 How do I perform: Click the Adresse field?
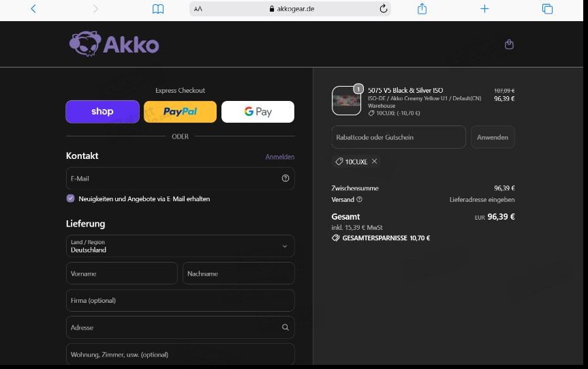pos(180,327)
